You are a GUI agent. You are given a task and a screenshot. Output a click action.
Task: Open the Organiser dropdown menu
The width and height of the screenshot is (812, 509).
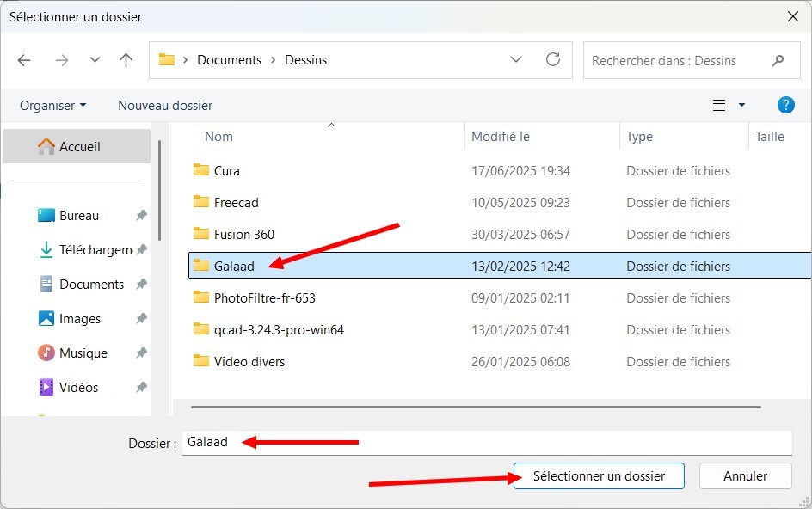[x=53, y=106]
